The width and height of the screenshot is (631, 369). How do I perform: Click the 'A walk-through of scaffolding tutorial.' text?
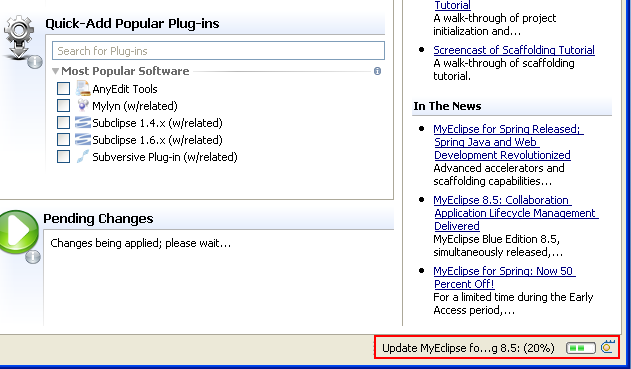coord(504,70)
